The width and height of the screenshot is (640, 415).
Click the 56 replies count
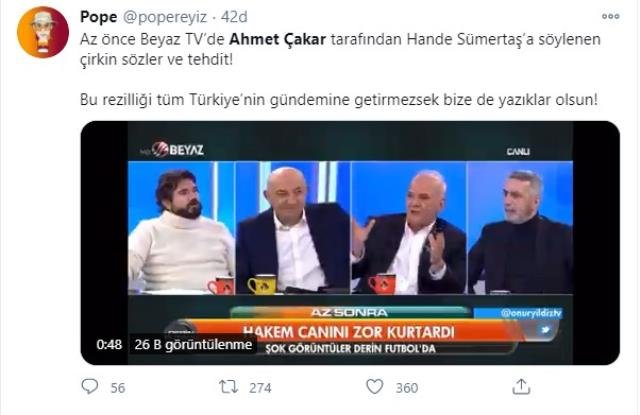pos(118,388)
